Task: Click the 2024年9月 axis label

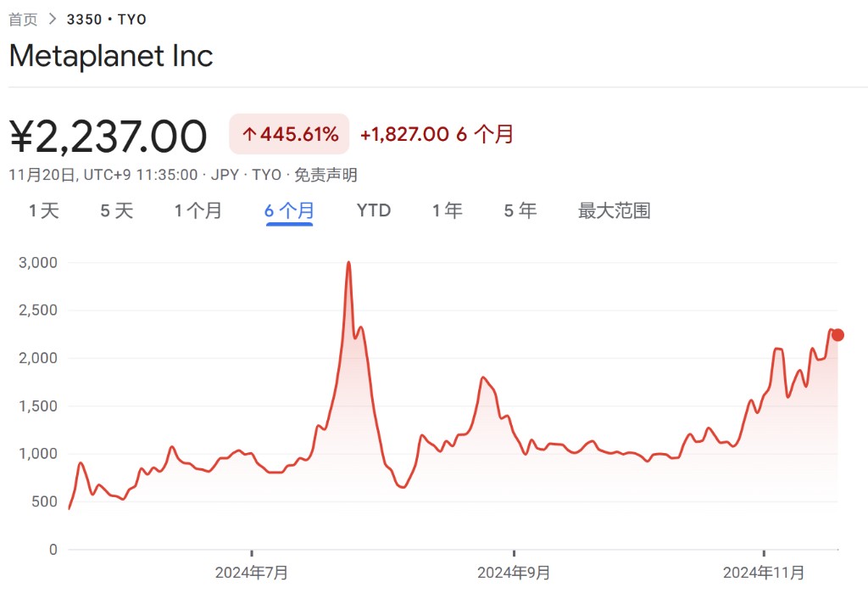Action: click(514, 573)
